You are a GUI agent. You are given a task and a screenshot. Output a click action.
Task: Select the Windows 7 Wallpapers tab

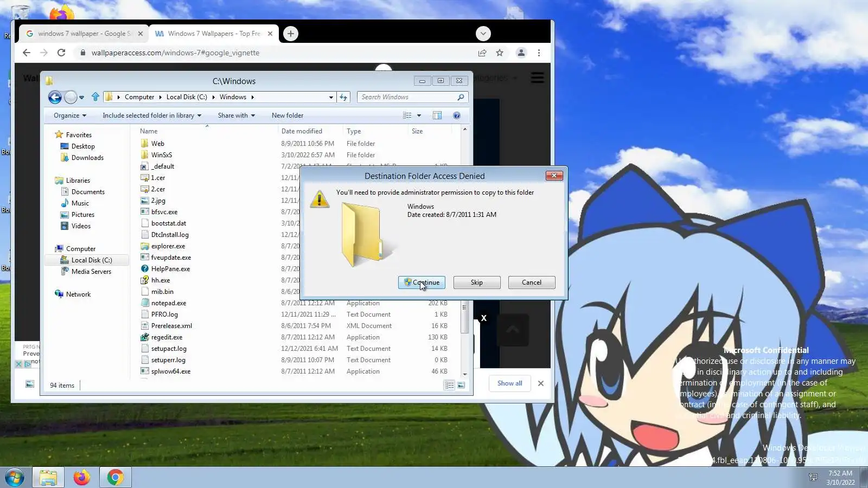pyautogui.click(x=214, y=34)
